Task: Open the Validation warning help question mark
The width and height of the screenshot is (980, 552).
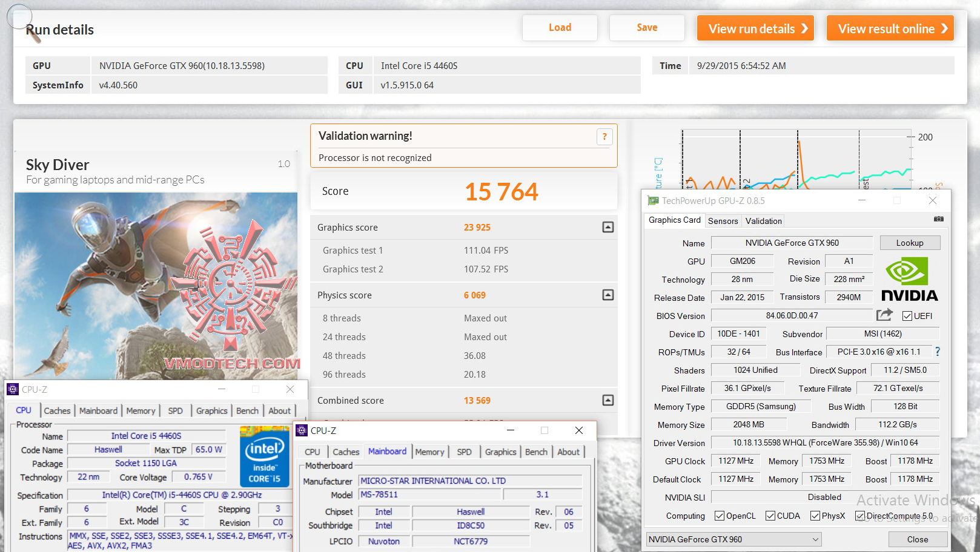Action: [x=604, y=137]
